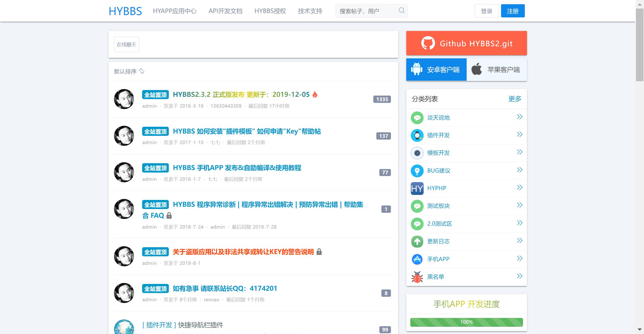
Task: Open API开发文档 in the navbar
Action: pos(225,11)
